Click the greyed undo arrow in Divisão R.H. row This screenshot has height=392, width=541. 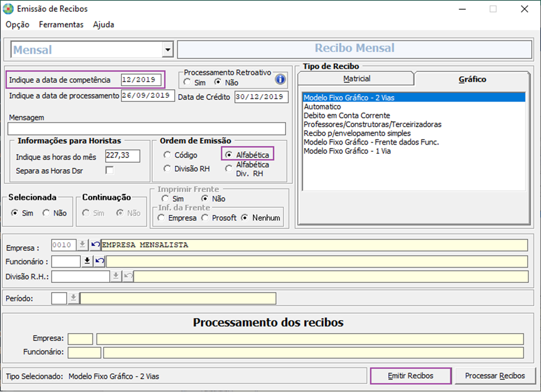tap(128, 276)
